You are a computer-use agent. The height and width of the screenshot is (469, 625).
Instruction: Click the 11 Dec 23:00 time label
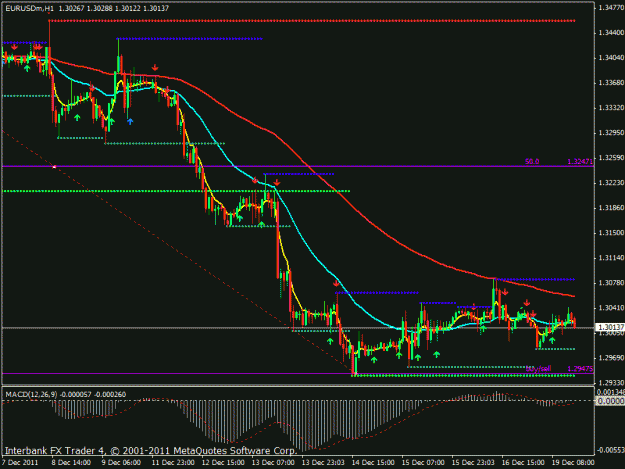click(x=173, y=462)
